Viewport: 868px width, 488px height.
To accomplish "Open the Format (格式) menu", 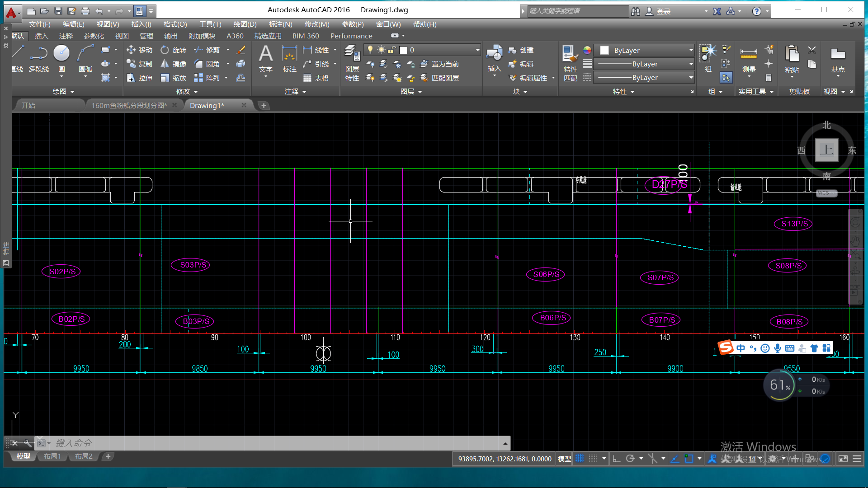I will (175, 24).
